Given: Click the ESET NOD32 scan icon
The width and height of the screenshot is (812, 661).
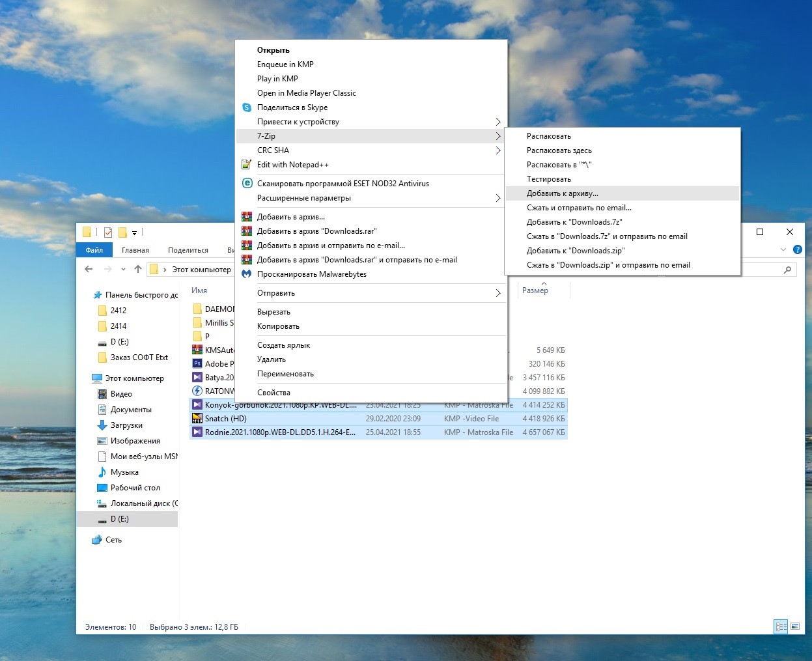Looking at the screenshot, I should [247, 184].
